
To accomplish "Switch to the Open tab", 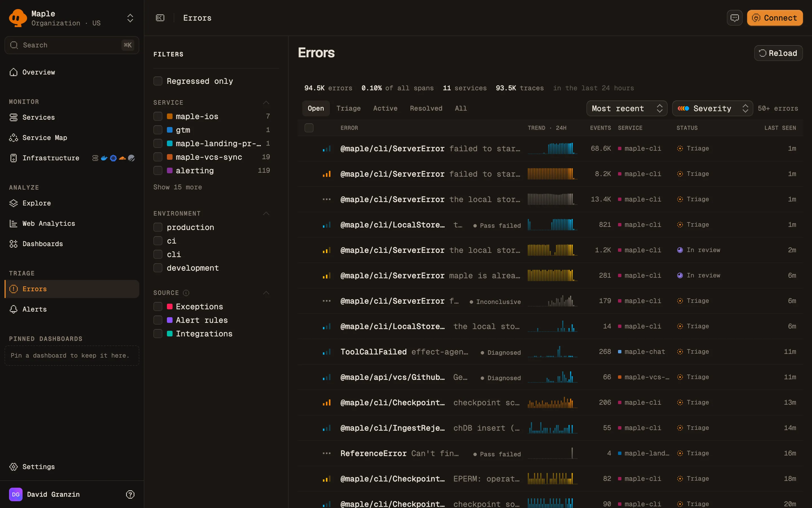I will (316, 108).
